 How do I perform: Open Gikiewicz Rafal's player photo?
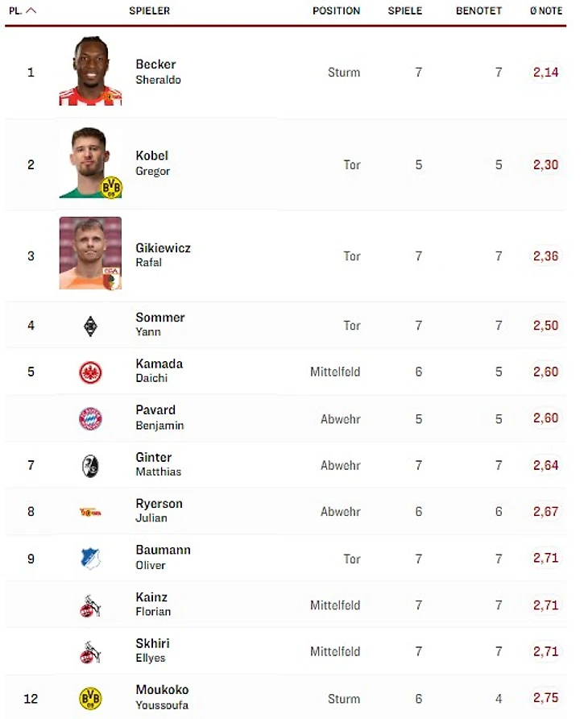coord(90,253)
